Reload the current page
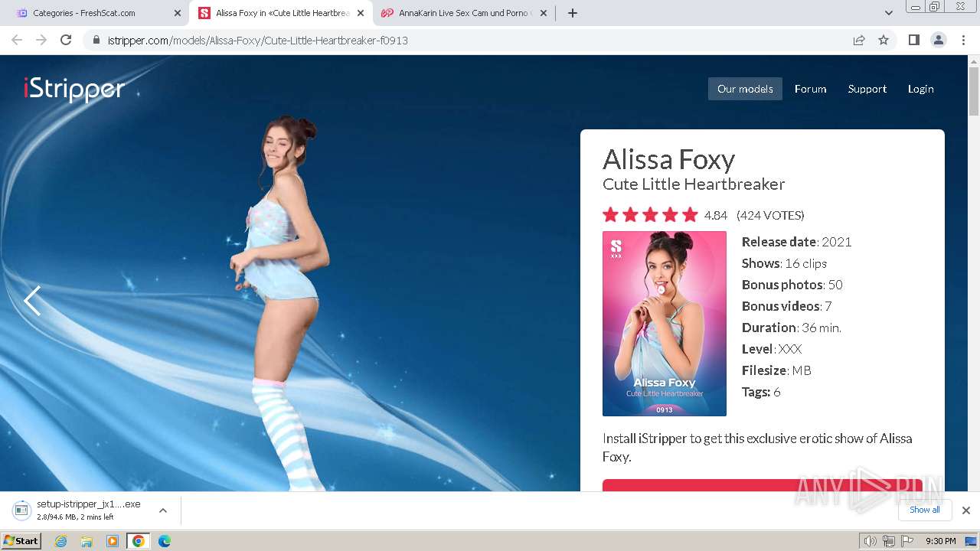980x551 pixels. 66,40
